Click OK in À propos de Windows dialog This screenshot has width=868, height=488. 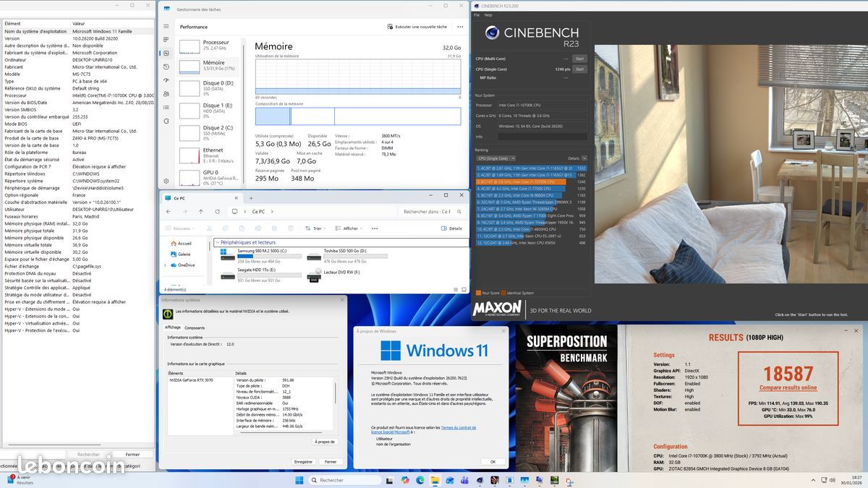pos(493,461)
